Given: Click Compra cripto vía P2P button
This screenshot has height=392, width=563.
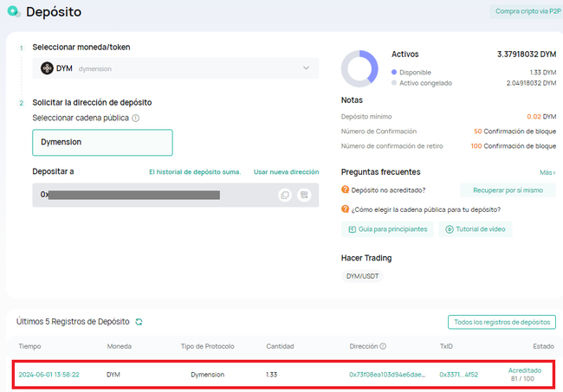Looking at the screenshot, I should (x=526, y=12).
